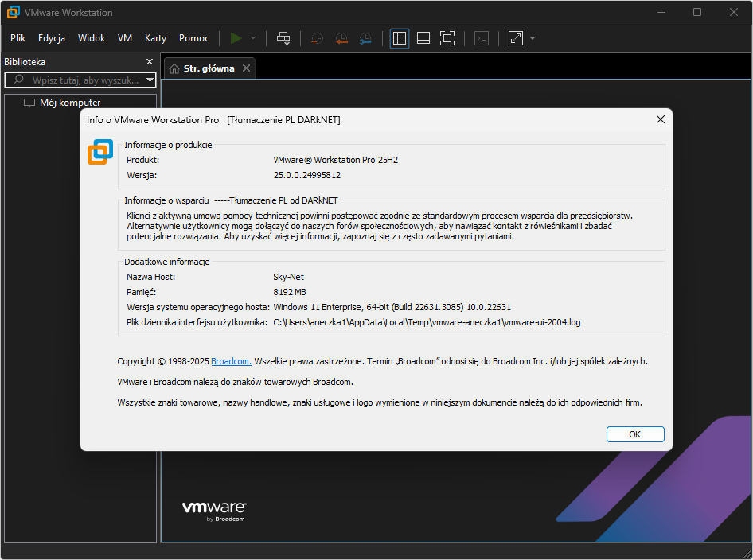Click the full screen mode icon

[x=447, y=38]
